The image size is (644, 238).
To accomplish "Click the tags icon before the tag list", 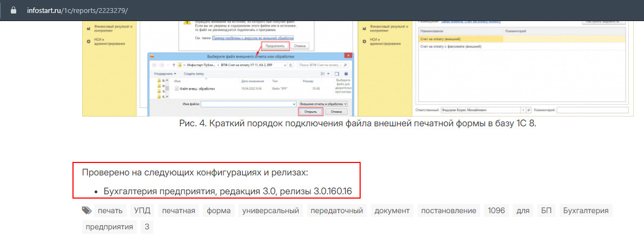I will click(x=87, y=210).
